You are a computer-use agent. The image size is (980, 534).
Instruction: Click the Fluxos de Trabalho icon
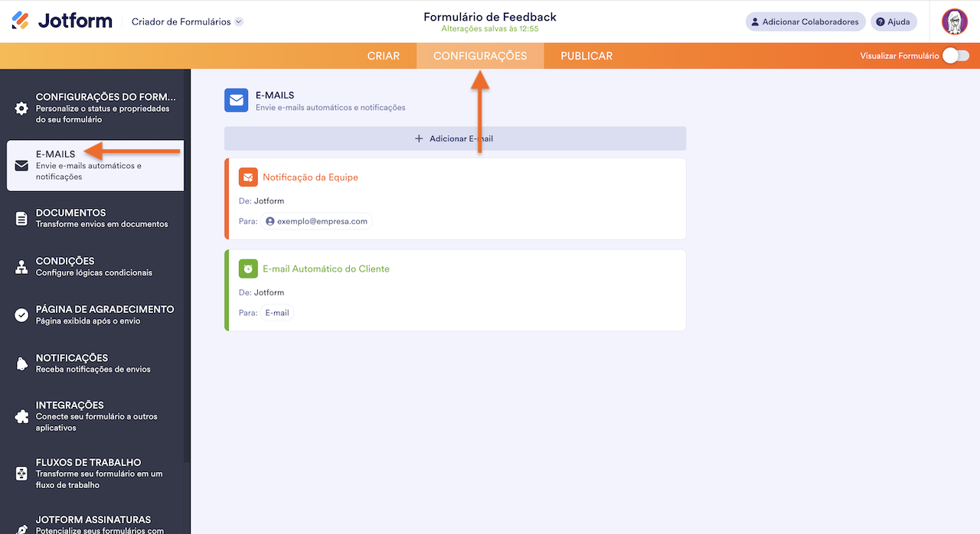point(21,474)
